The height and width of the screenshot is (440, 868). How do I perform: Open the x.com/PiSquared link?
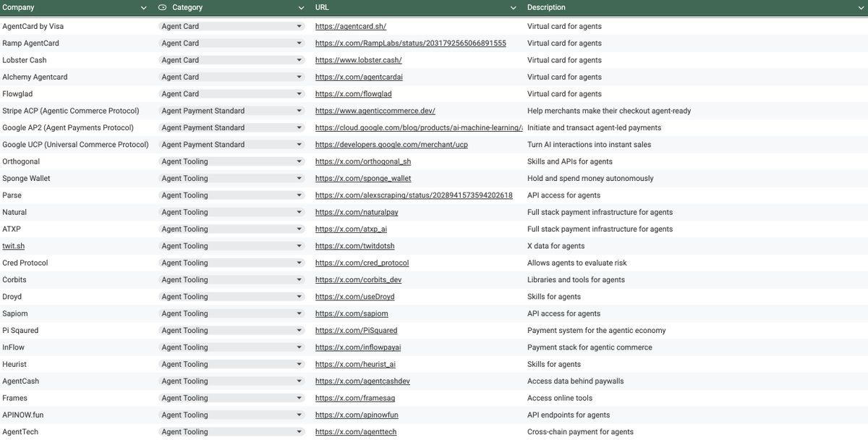pos(356,330)
